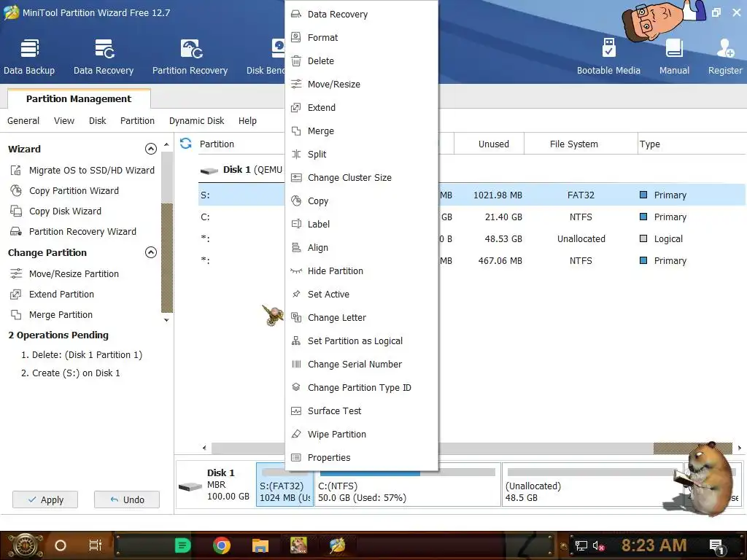747x560 pixels.
Task: Select Split in context menu
Action: 361,155
